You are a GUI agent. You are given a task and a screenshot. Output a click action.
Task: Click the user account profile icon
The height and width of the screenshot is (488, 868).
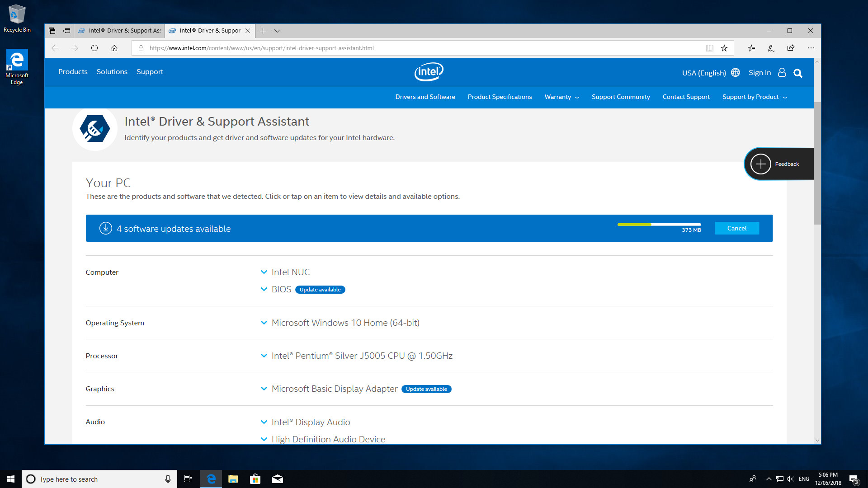(x=782, y=72)
